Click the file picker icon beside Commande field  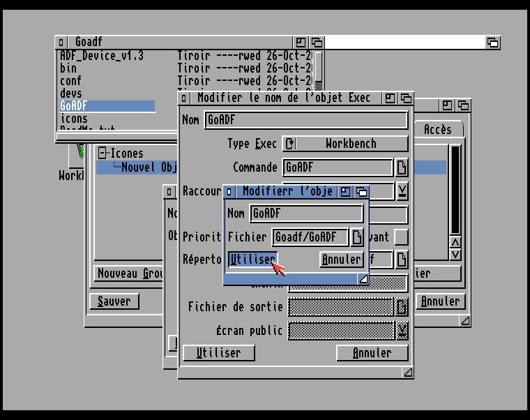(402, 167)
